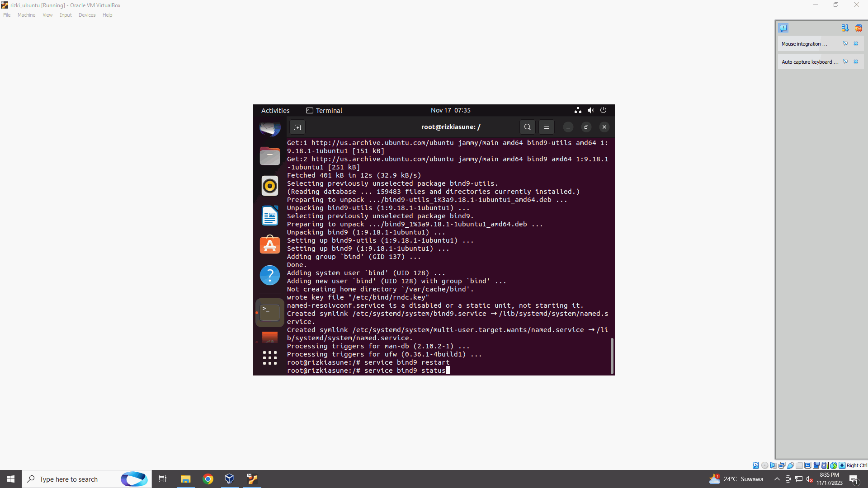The width and height of the screenshot is (868, 488).
Task: Click Activities in Ubuntu top bar
Action: pos(275,111)
